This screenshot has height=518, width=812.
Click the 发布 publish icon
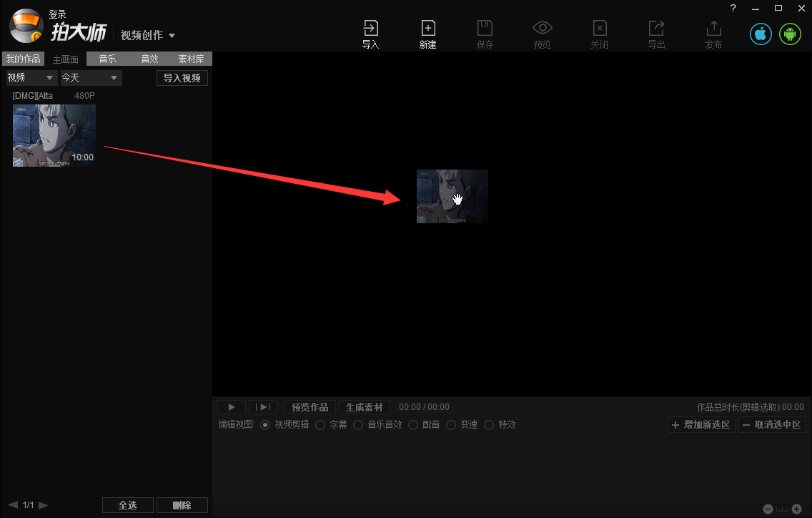(x=713, y=33)
